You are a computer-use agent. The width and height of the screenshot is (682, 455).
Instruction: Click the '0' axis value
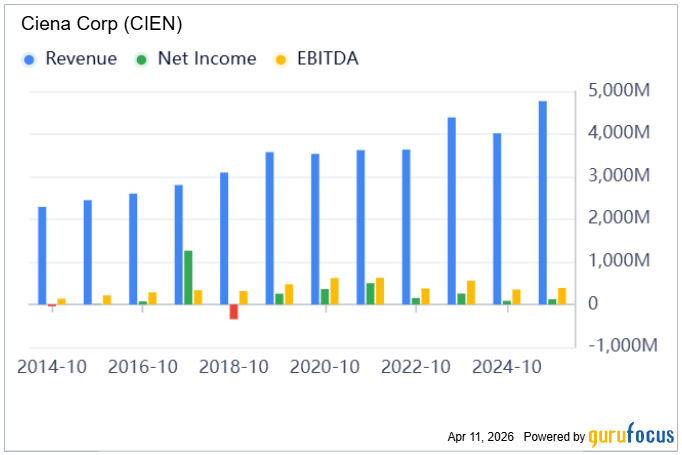point(593,303)
